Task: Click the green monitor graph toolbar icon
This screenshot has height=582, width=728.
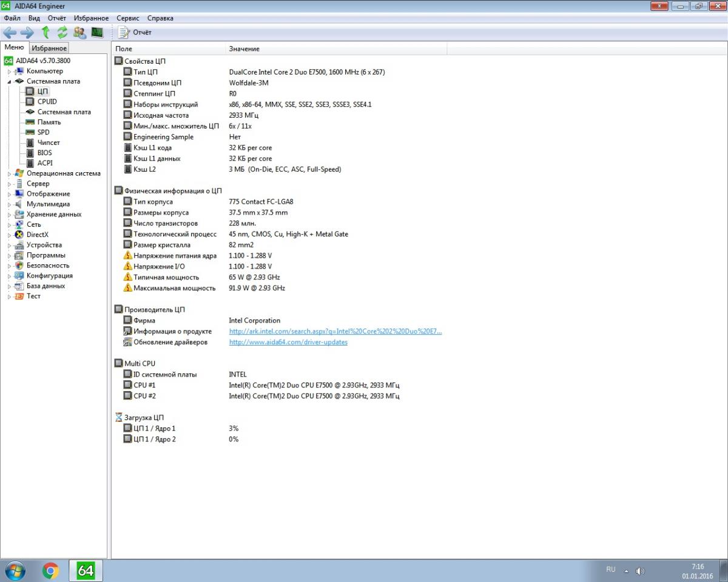Action: pyautogui.click(x=97, y=32)
